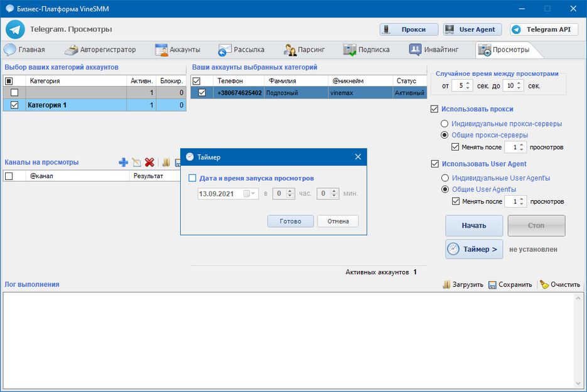Open the date dropdown next to 13.09.2021
Image resolution: width=587 pixels, height=392 pixels.
click(253, 193)
